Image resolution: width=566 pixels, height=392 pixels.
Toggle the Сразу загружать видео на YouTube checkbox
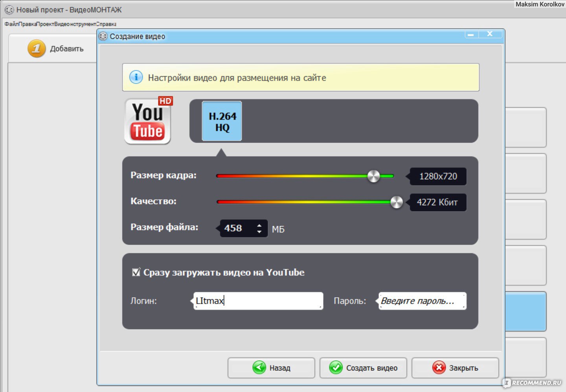136,272
